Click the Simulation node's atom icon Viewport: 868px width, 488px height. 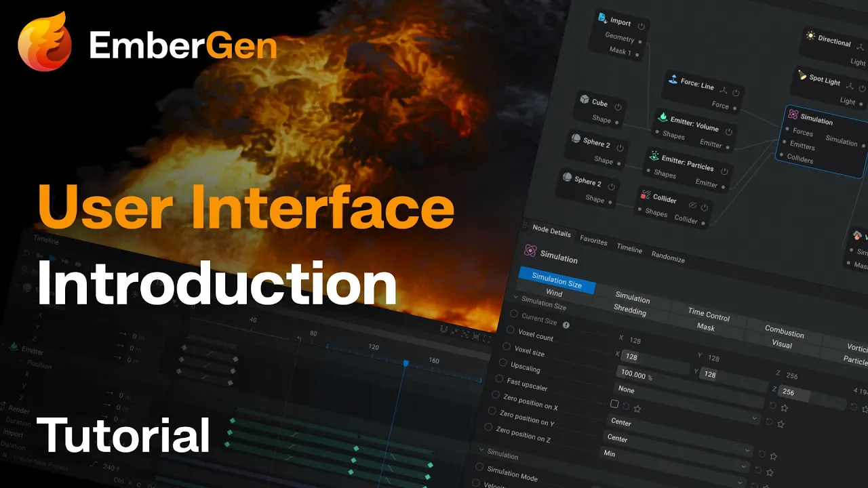793,115
